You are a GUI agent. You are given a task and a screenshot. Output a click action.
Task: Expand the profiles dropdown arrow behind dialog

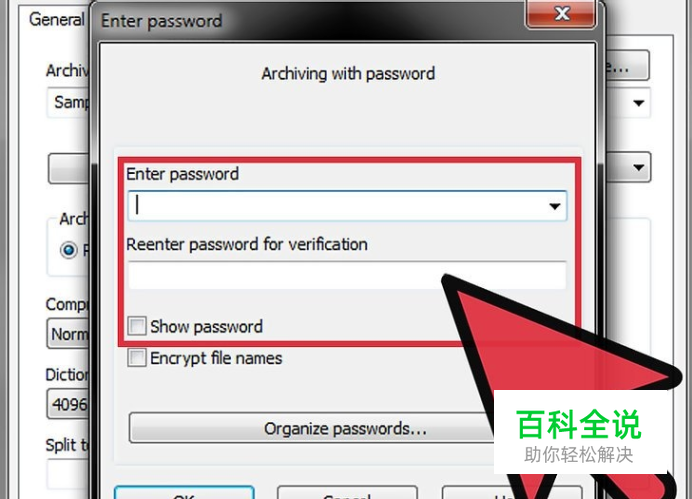(638, 168)
